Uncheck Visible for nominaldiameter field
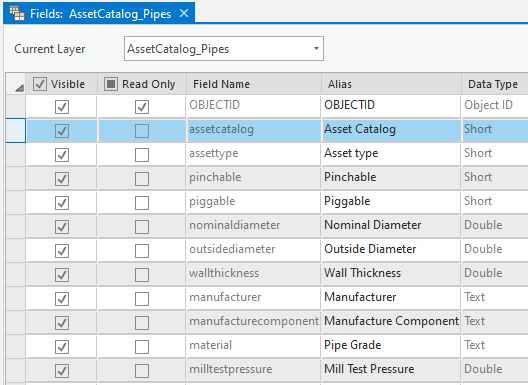This screenshot has width=528, height=385. pos(62,227)
